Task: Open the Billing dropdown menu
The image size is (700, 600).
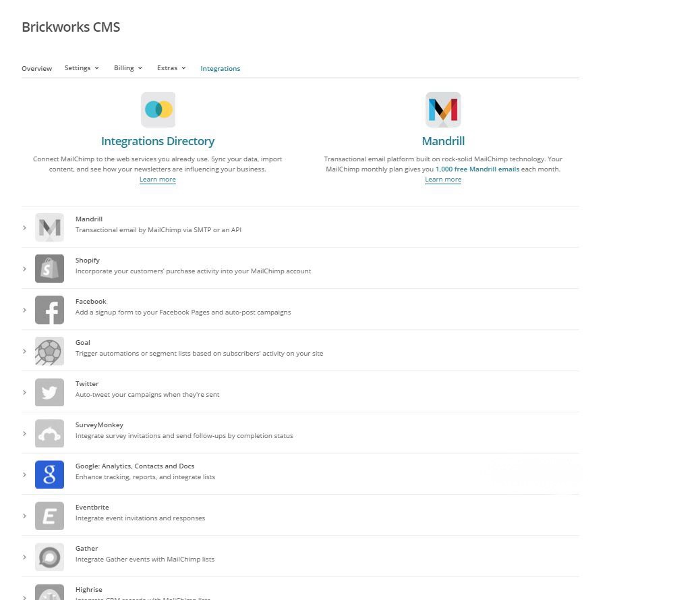Action: [x=128, y=68]
